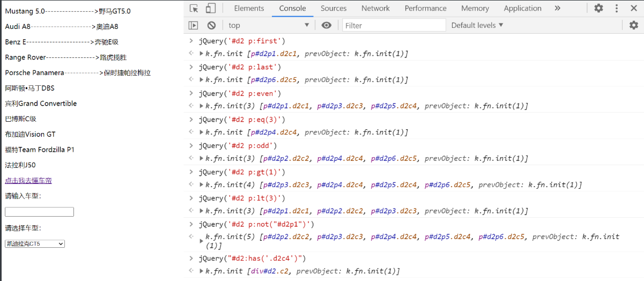Image resolution: width=644 pixels, height=281 pixels.
Task: Select the Console tab
Action: coord(293,8)
